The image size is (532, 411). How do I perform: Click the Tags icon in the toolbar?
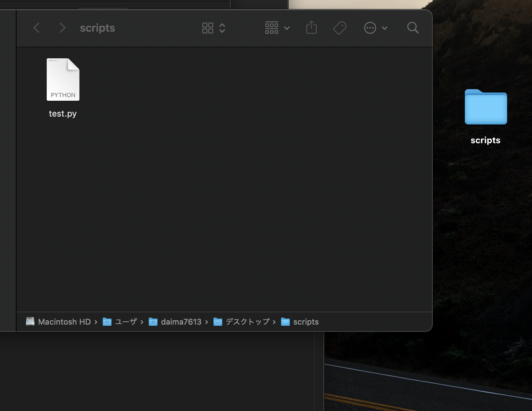click(339, 27)
